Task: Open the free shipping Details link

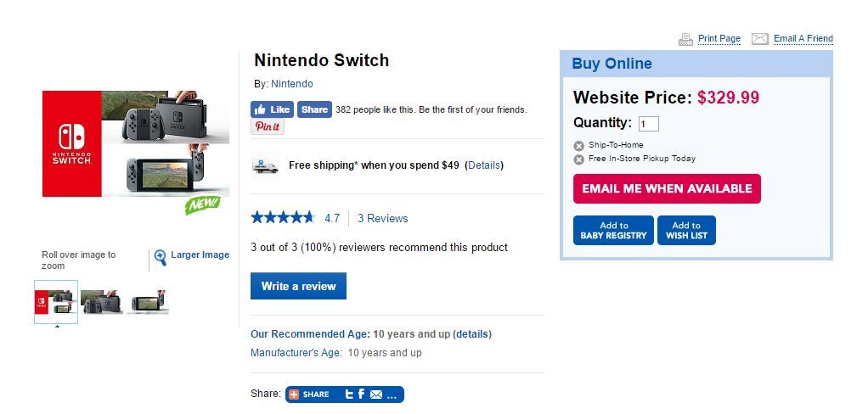Action: [484, 165]
